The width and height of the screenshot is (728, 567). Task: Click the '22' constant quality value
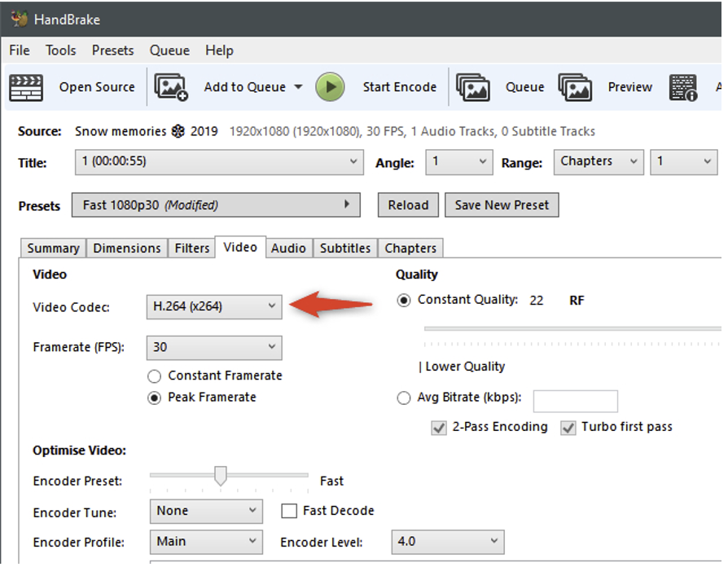point(537,301)
